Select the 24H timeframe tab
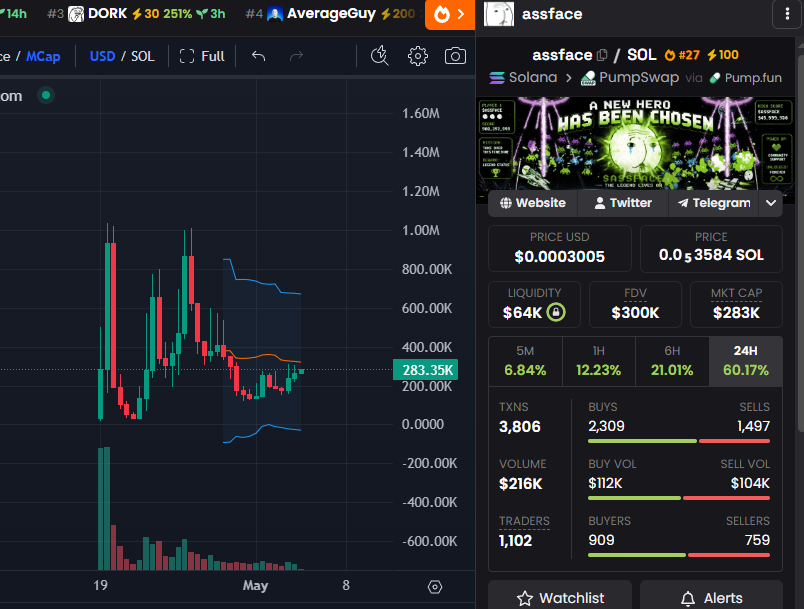The height and width of the screenshot is (609, 804). tap(746, 361)
